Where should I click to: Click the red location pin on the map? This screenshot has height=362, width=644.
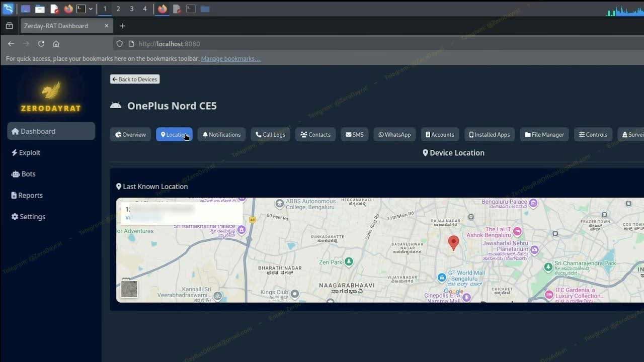453,243
